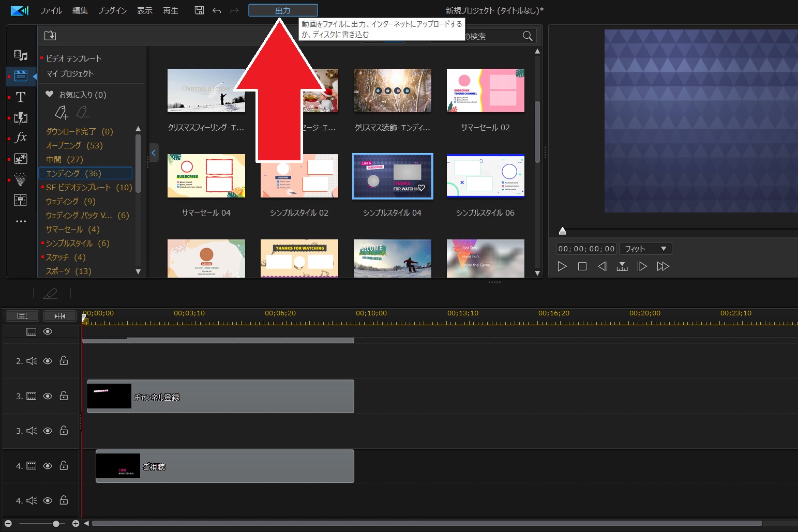
Task: Open the fx Effect Room
Action: pyautogui.click(x=21, y=138)
